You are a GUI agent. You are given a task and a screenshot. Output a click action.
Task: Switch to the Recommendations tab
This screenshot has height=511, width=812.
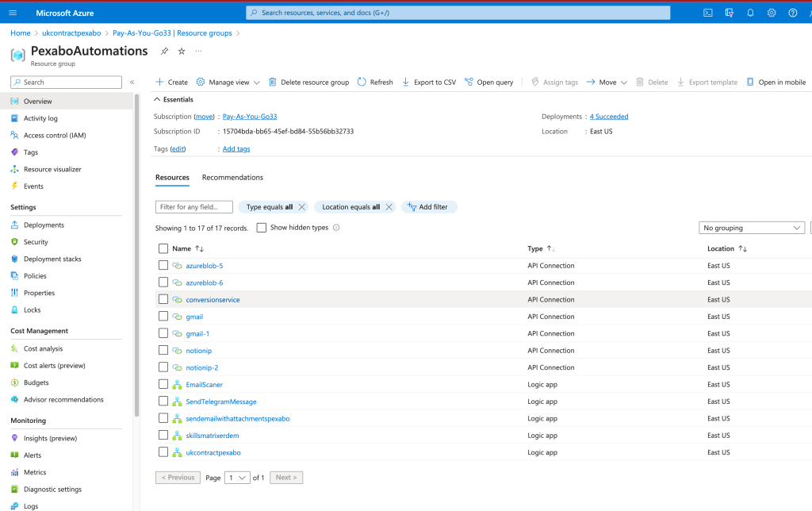232,177
